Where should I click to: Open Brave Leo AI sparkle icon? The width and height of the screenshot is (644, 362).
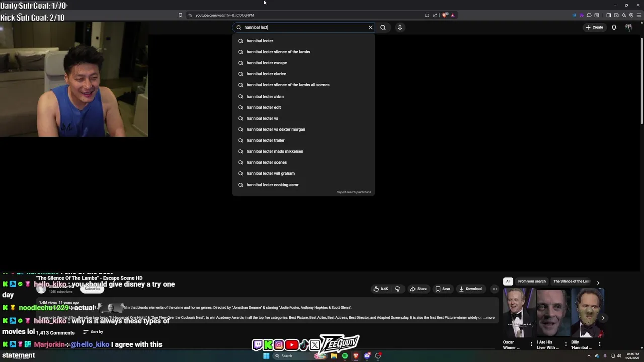[624, 15]
